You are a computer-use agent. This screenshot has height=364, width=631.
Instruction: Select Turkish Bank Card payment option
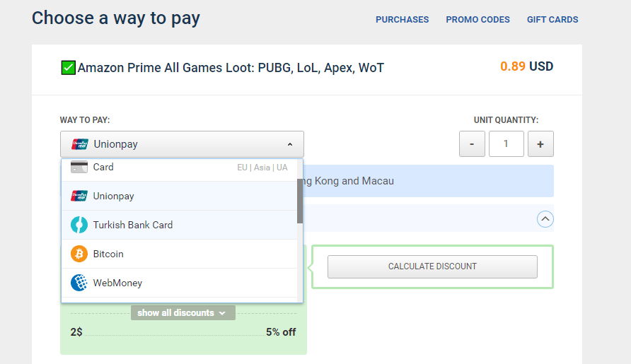(133, 225)
